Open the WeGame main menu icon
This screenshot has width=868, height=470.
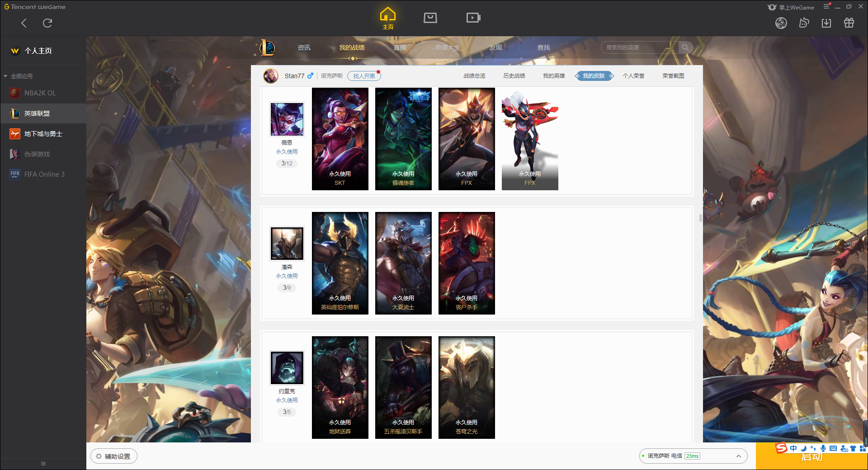tap(826, 6)
